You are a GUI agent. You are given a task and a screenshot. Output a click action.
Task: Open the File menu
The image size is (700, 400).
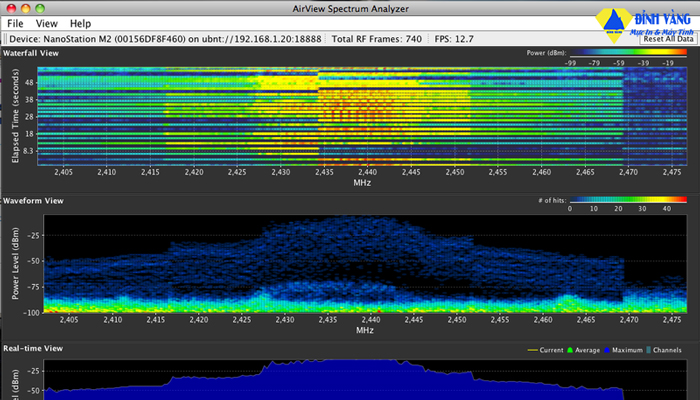15,23
